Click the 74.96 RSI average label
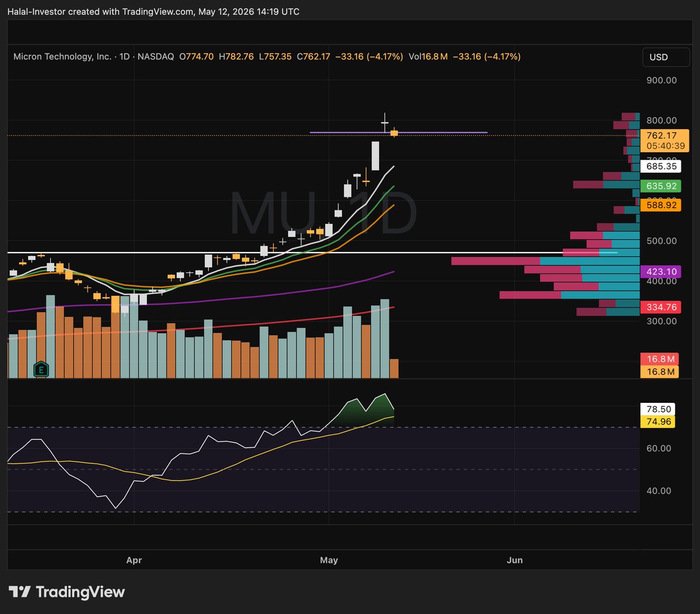Image resolution: width=700 pixels, height=614 pixels. click(x=657, y=422)
